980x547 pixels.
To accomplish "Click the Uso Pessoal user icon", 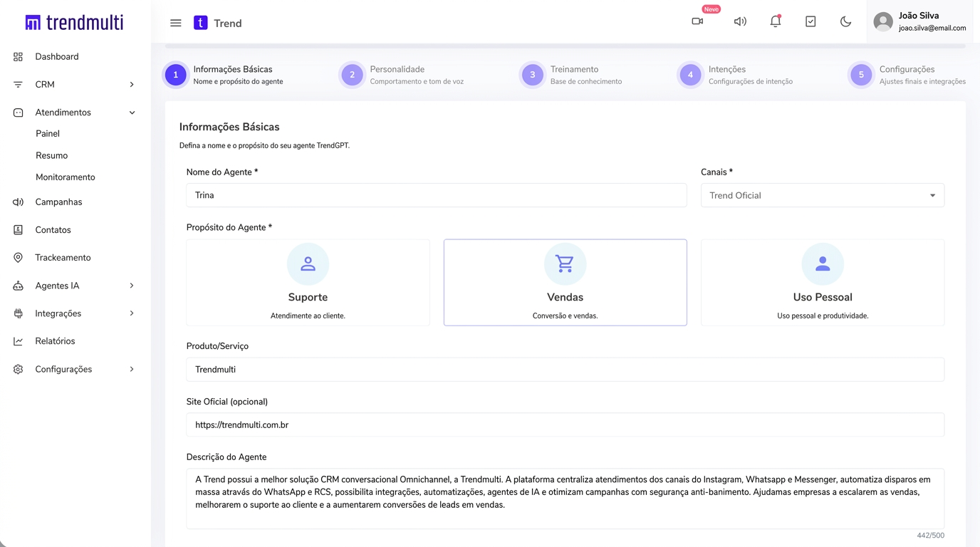I will click(823, 264).
